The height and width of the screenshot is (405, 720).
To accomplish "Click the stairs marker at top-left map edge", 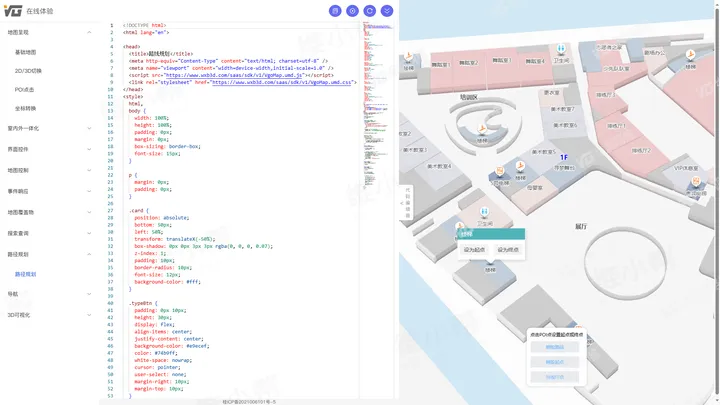I will pyautogui.click(x=408, y=57).
